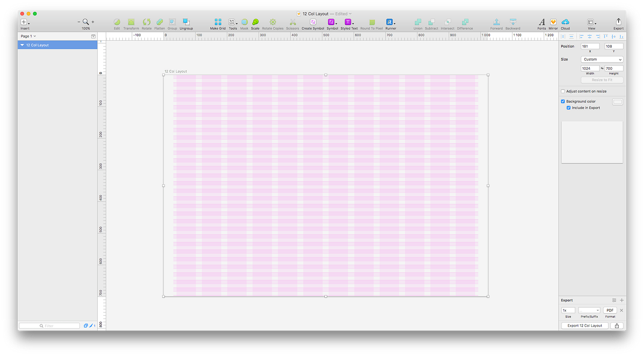Enable Adjust content on resize checkbox
The image size is (644, 356).
click(563, 92)
